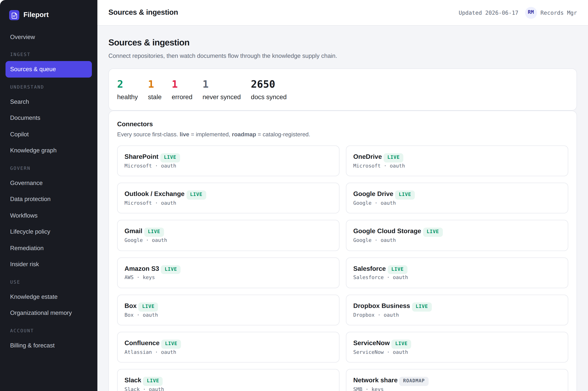Open Insider risk page
The image size is (588, 391).
[49, 264]
